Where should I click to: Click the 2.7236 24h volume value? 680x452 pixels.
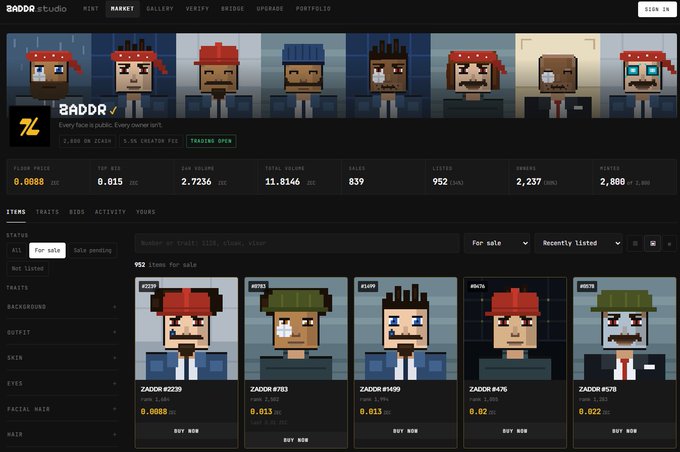[196, 182]
